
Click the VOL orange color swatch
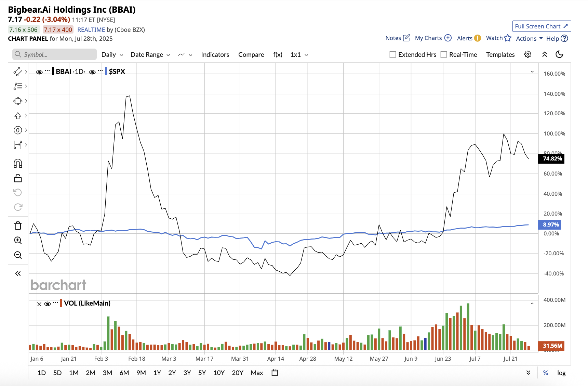pos(61,303)
